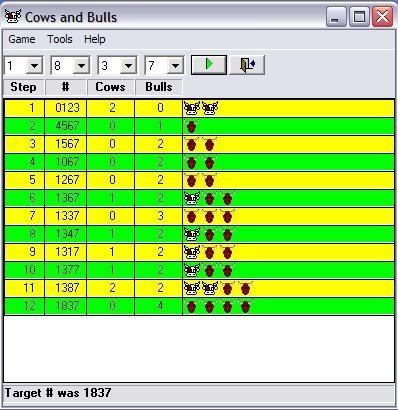Viewport: 398px width, 410px height.
Task: Click the last bull icon in row 11
Action: pos(245,289)
